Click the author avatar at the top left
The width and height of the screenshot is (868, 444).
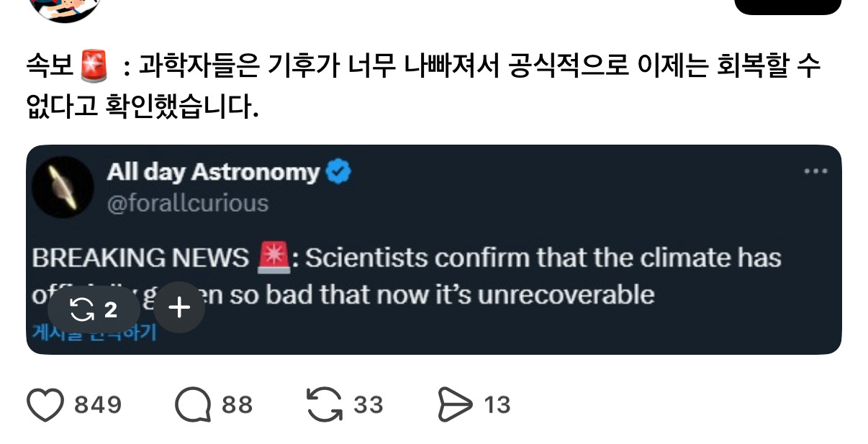[66, 7]
